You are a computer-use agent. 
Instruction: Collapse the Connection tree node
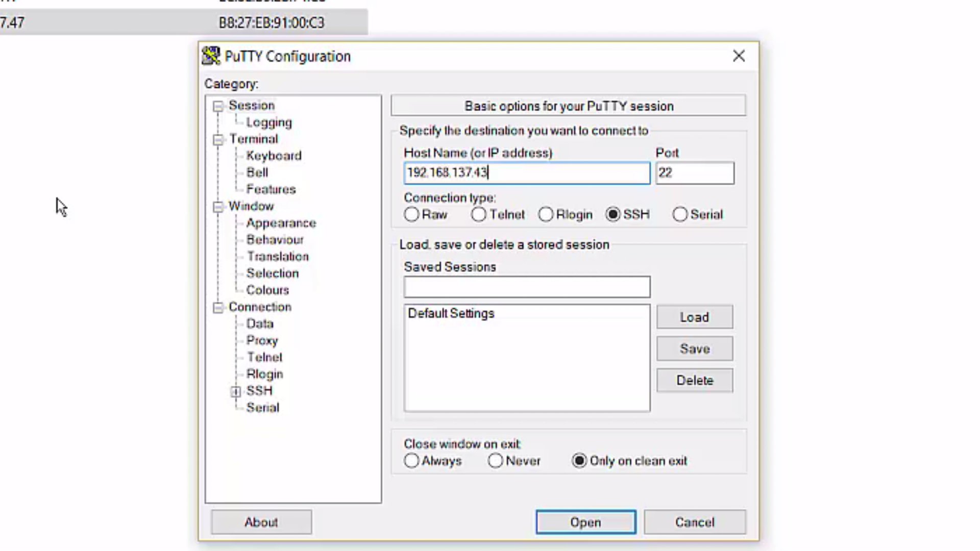(218, 308)
